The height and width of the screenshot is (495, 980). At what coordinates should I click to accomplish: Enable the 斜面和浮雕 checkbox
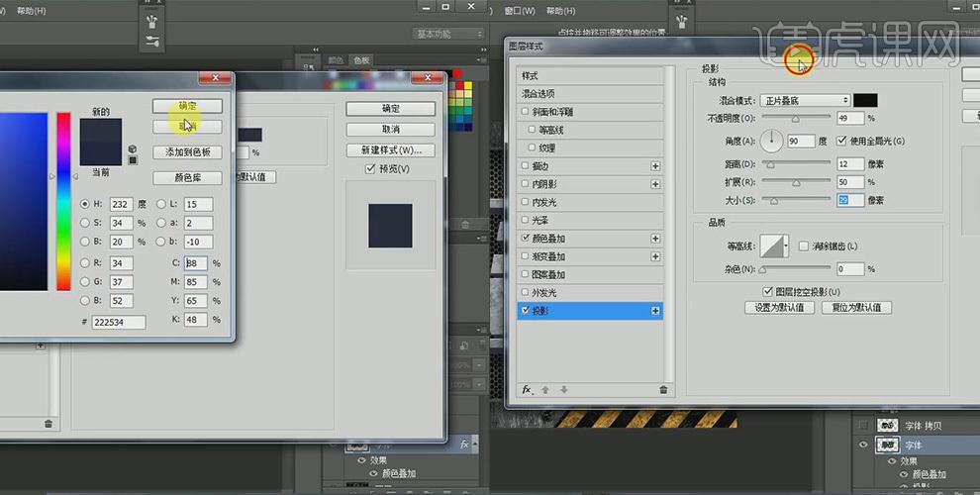pyautogui.click(x=525, y=112)
